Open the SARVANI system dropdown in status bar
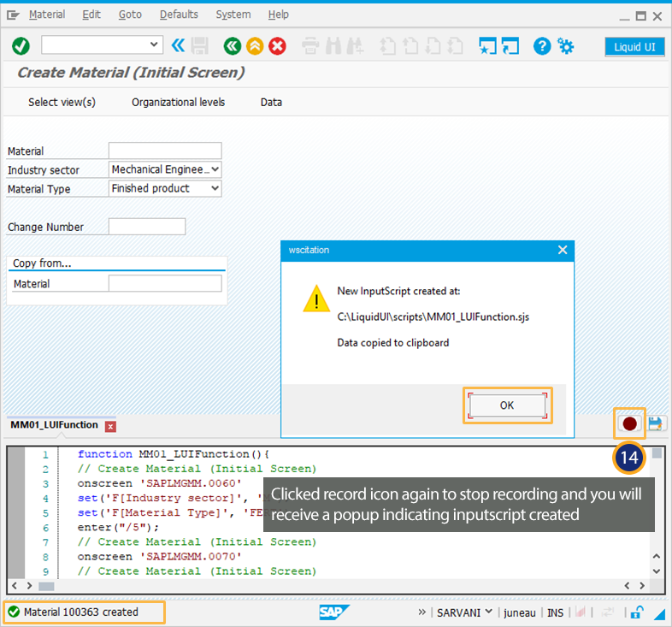 (x=488, y=612)
